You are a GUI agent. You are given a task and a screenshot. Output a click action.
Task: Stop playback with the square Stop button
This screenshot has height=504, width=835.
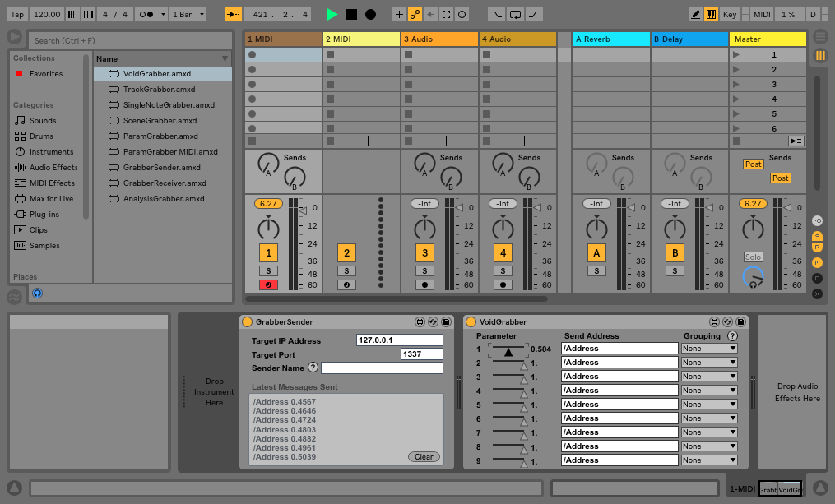tap(351, 14)
